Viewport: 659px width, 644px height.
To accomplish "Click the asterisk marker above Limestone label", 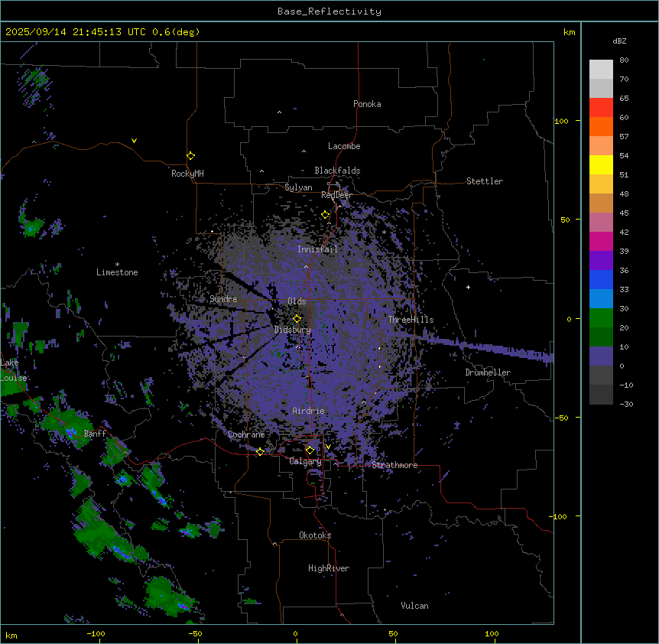I will pyautogui.click(x=117, y=265).
